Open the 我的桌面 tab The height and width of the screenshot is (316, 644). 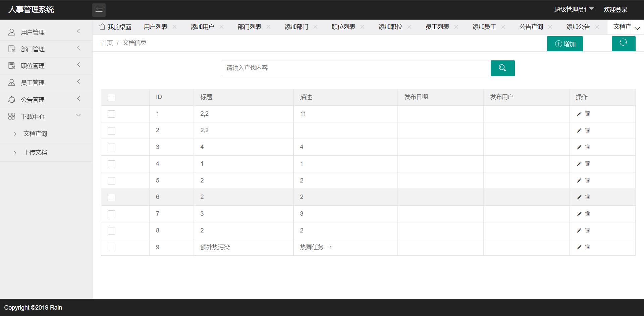click(x=115, y=27)
